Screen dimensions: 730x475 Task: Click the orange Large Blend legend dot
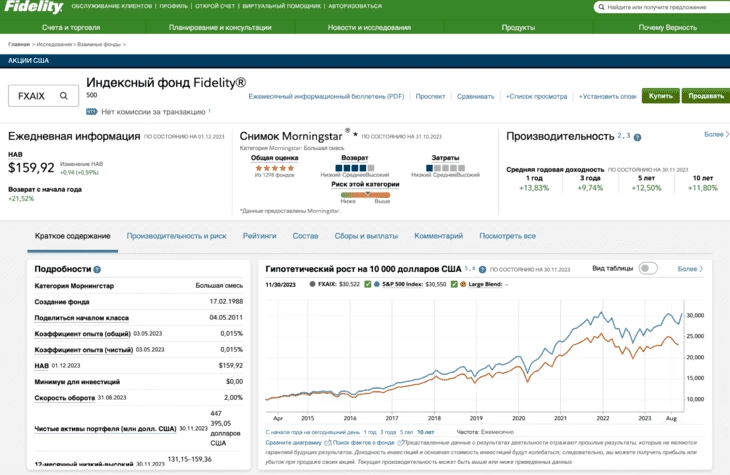point(463,284)
